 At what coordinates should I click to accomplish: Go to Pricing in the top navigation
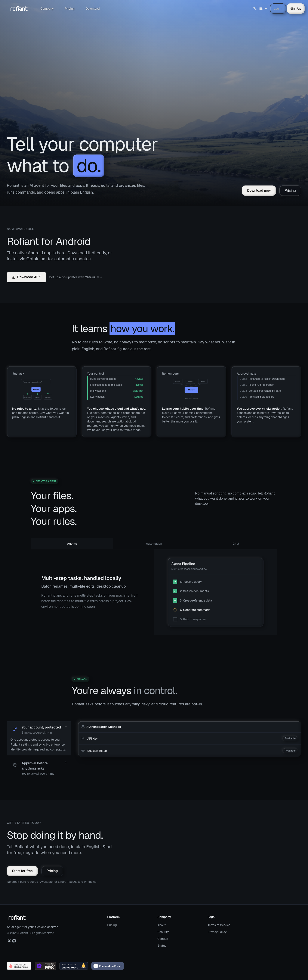[x=70, y=8]
